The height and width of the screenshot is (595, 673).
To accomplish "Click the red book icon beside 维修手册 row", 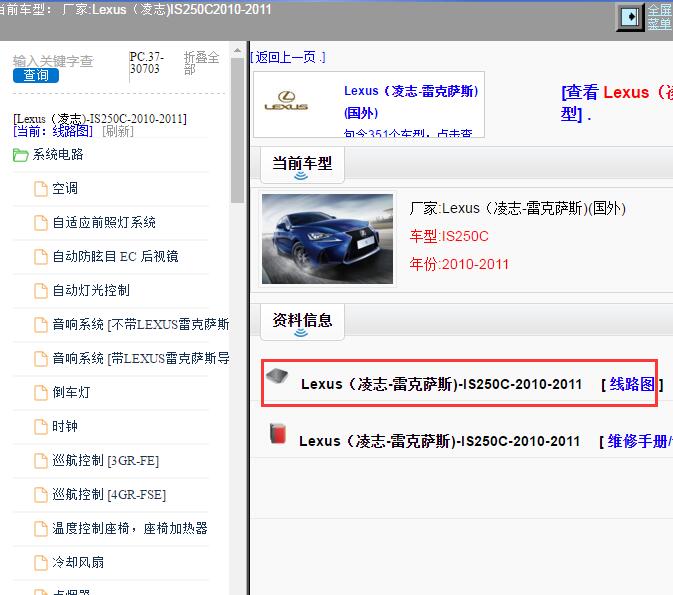I will click(278, 434).
